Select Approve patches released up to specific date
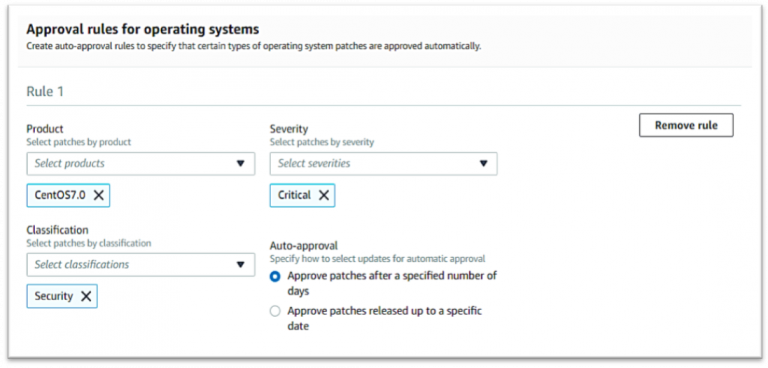 coord(275,311)
